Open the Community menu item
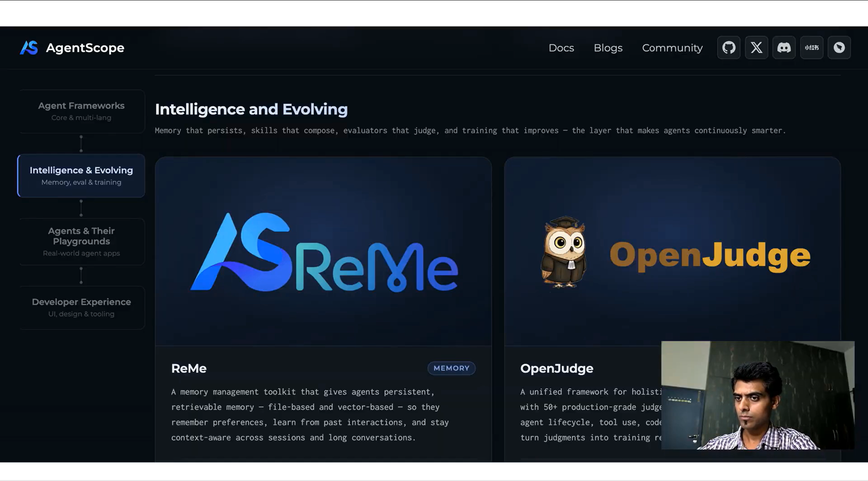Screen dimensions: 868x481 672,48
